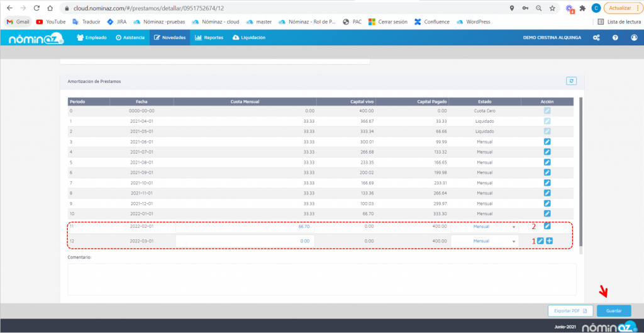Open the DEMO CRISTINA ALQUINGA company selector
The height and width of the screenshot is (333, 644).
click(x=552, y=37)
